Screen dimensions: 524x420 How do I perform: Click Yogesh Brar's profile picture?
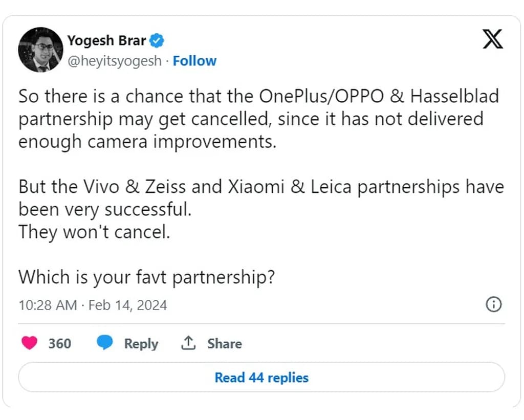click(x=40, y=50)
